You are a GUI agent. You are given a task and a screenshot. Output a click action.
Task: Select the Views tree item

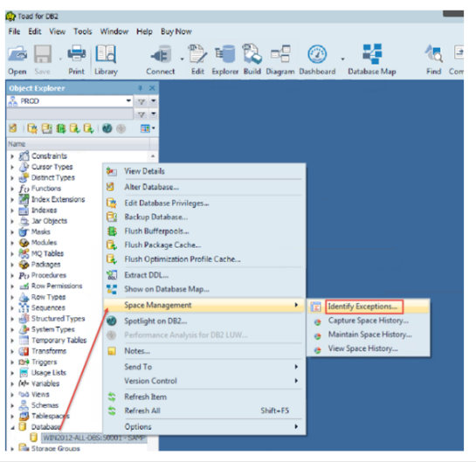coord(40,395)
